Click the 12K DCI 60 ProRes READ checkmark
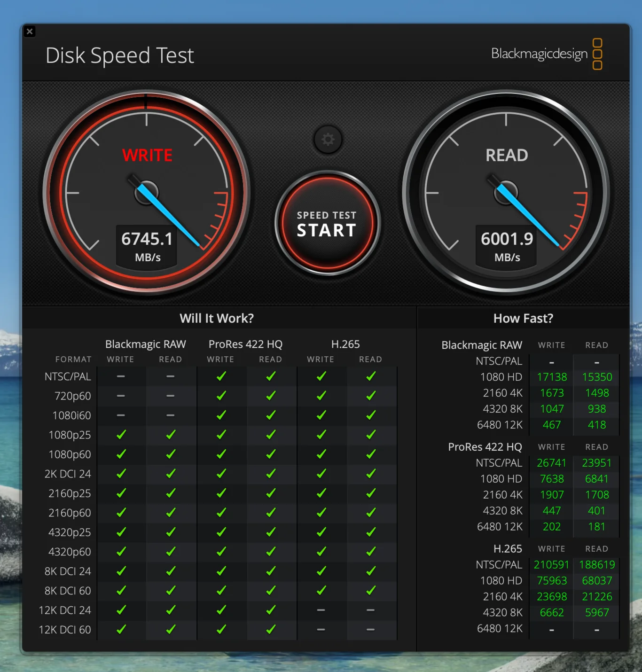The height and width of the screenshot is (672, 642). point(271,629)
